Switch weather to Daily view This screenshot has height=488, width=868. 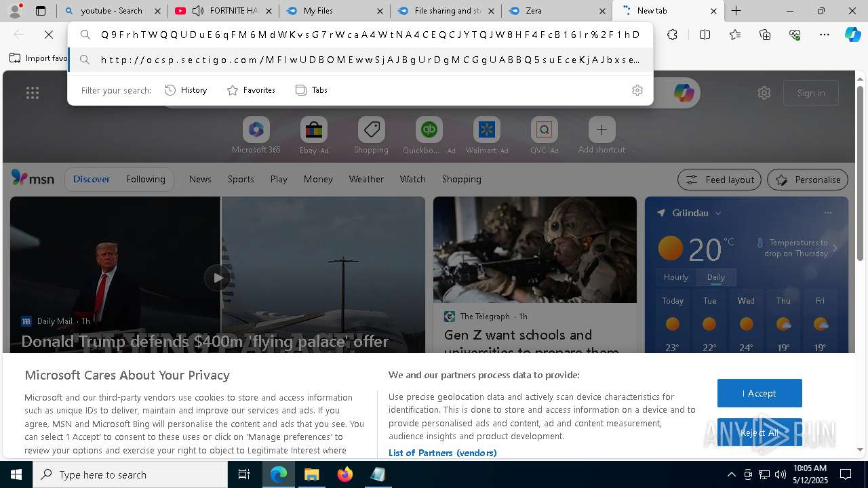716,277
